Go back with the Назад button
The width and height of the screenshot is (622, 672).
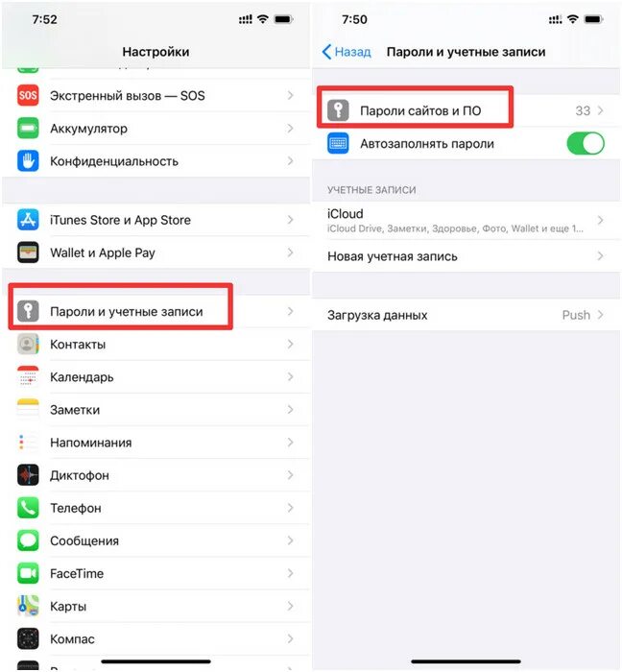(347, 52)
